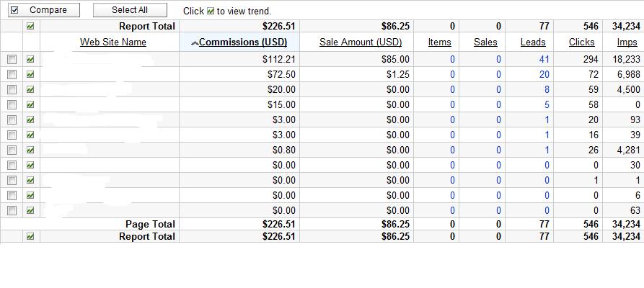The width and height of the screenshot is (644, 288).
Task: Sort table by Sale Amount (USD)
Action: (x=361, y=42)
